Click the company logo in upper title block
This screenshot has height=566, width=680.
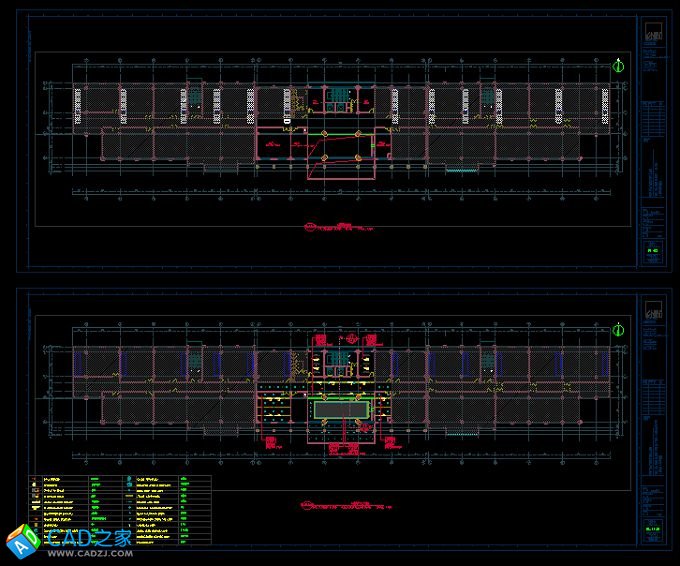[x=651, y=33]
